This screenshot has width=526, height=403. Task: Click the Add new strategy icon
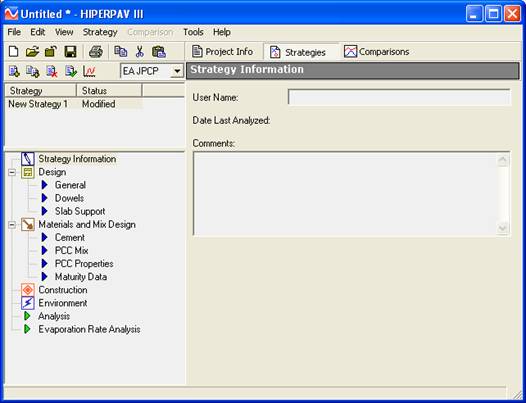pos(14,71)
